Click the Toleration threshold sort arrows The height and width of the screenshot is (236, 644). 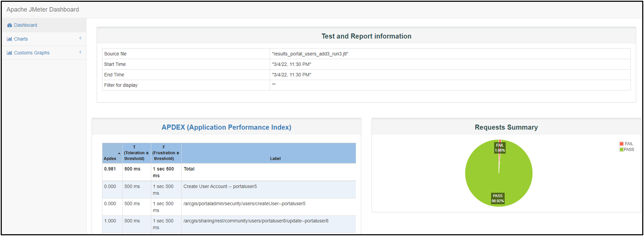147,153
